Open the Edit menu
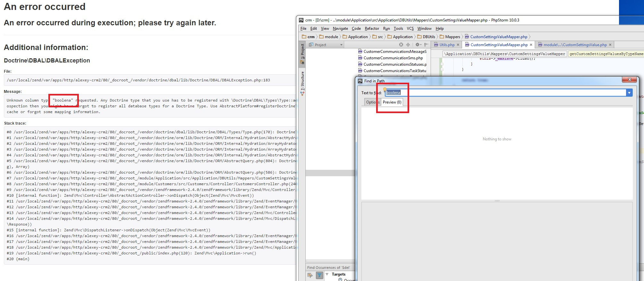This screenshot has width=644, height=281. click(x=314, y=29)
